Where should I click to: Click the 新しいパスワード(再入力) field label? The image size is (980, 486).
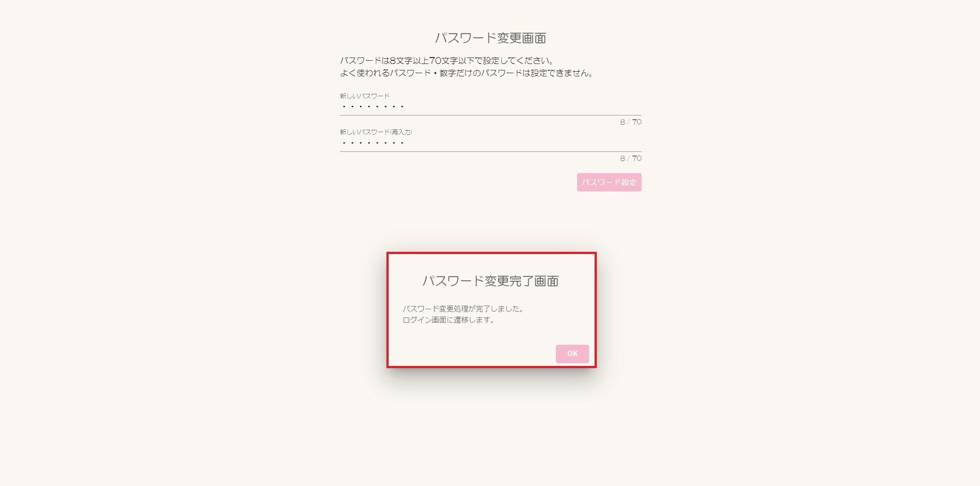(376, 132)
